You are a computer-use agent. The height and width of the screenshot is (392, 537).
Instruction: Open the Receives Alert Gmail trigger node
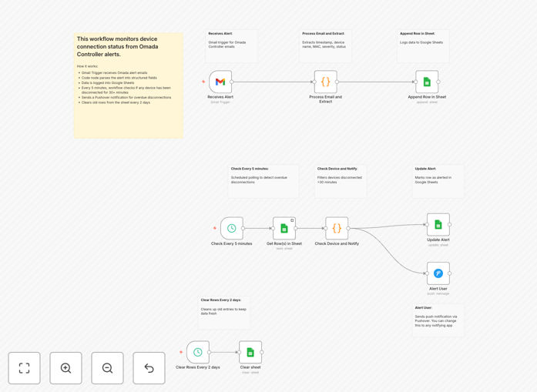(x=220, y=82)
